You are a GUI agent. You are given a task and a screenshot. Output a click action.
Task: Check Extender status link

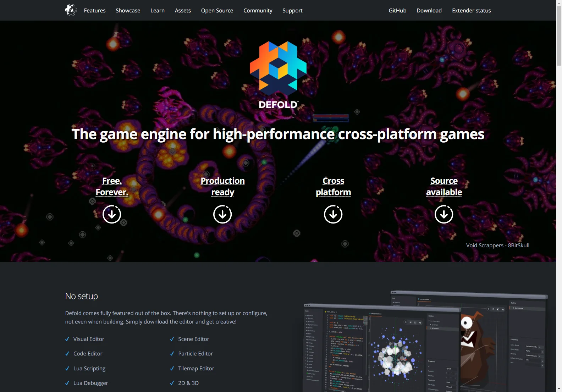click(471, 11)
